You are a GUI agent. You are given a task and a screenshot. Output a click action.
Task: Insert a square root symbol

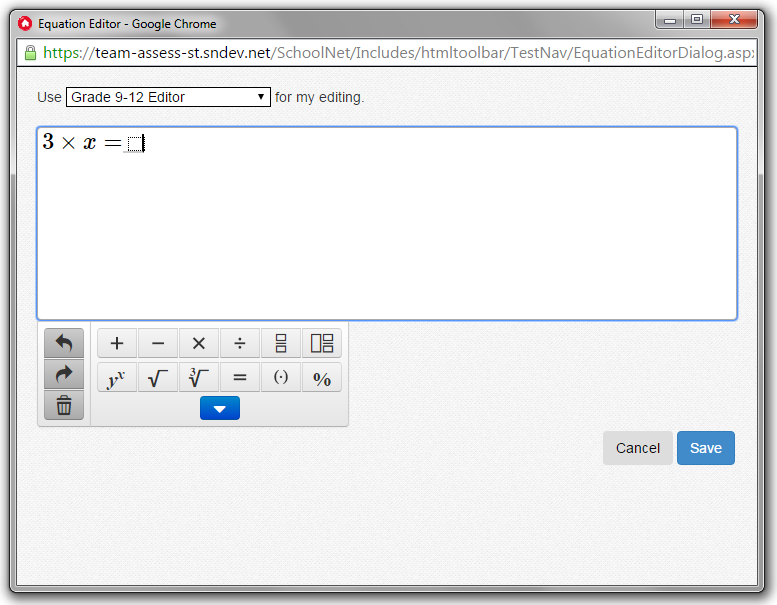(158, 378)
